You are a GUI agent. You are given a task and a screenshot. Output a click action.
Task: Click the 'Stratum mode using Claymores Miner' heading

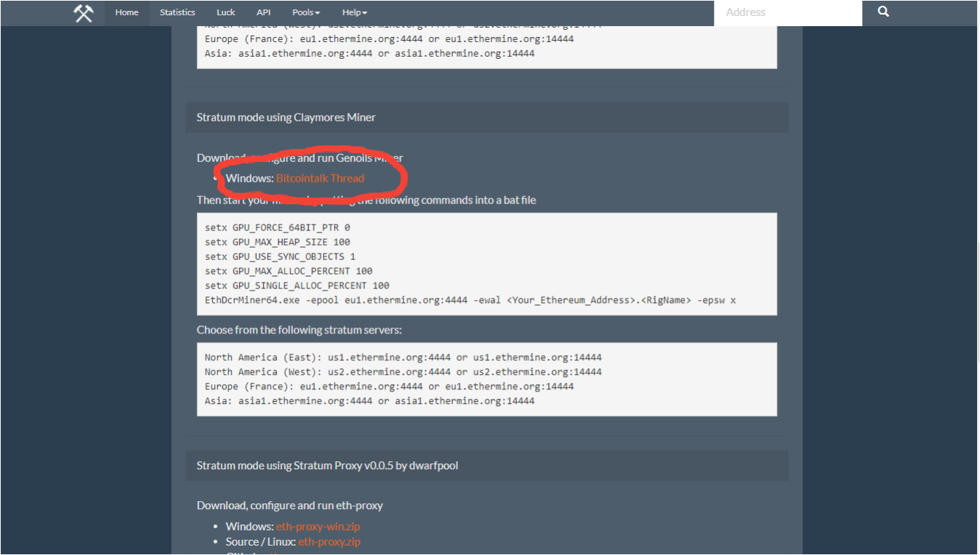coord(286,117)
